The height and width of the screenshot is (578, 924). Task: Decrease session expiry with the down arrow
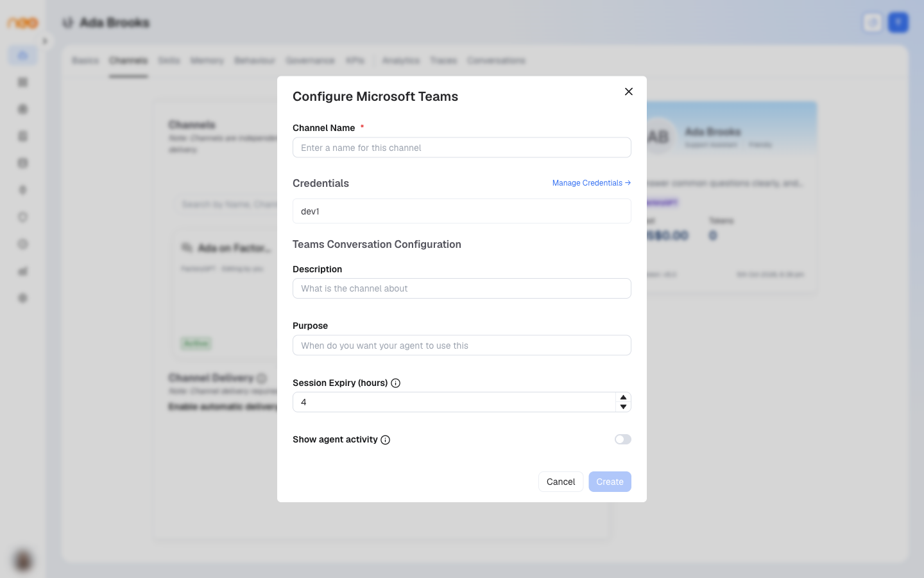coord(623,407)
